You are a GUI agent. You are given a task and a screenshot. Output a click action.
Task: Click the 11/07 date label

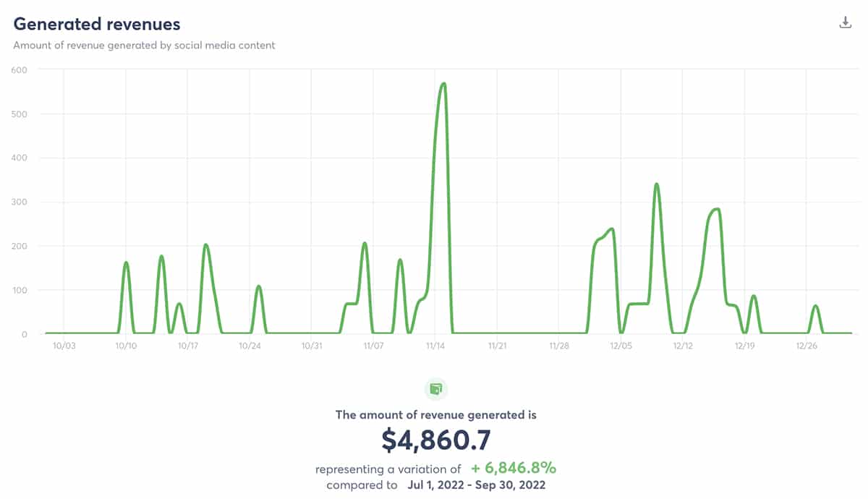click(373, 346)
